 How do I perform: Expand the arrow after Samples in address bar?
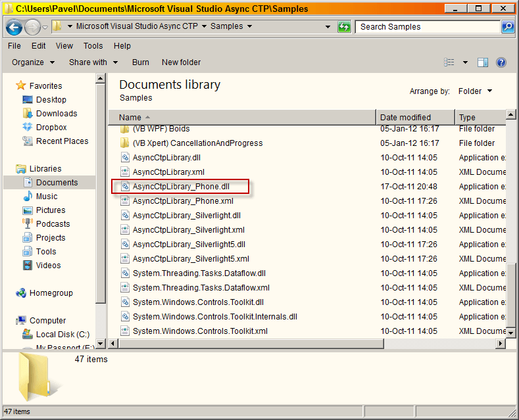pyautogui.click(x=249, y=26)
